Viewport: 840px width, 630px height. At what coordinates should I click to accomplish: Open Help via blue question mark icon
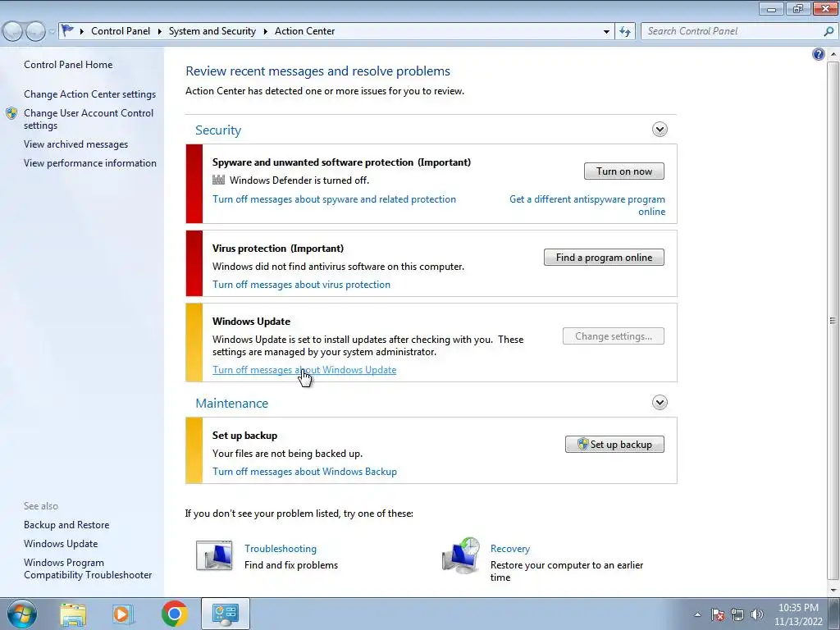818,54
